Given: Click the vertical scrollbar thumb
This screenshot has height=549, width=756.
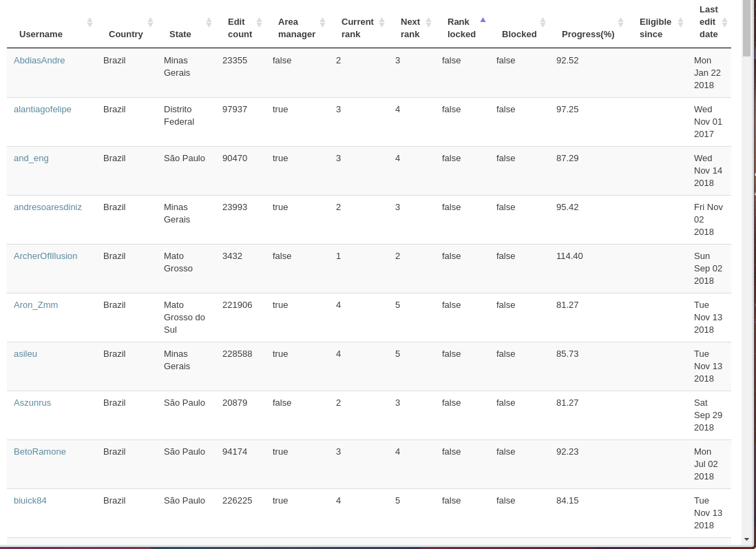Looking at the screenshot, I should pyautogui.click(x=746, y=28).
